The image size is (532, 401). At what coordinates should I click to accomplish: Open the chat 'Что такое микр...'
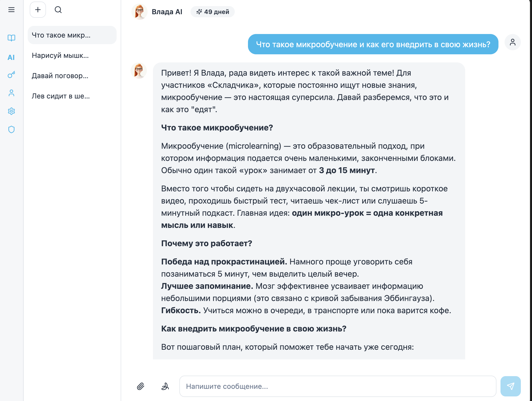click(x=72, y=35)
